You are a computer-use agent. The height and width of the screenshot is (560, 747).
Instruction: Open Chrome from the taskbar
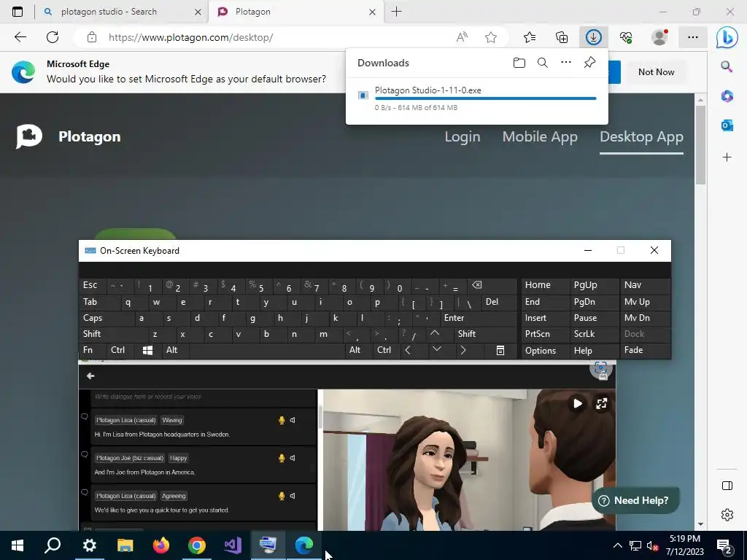click(x=197, y=545)
